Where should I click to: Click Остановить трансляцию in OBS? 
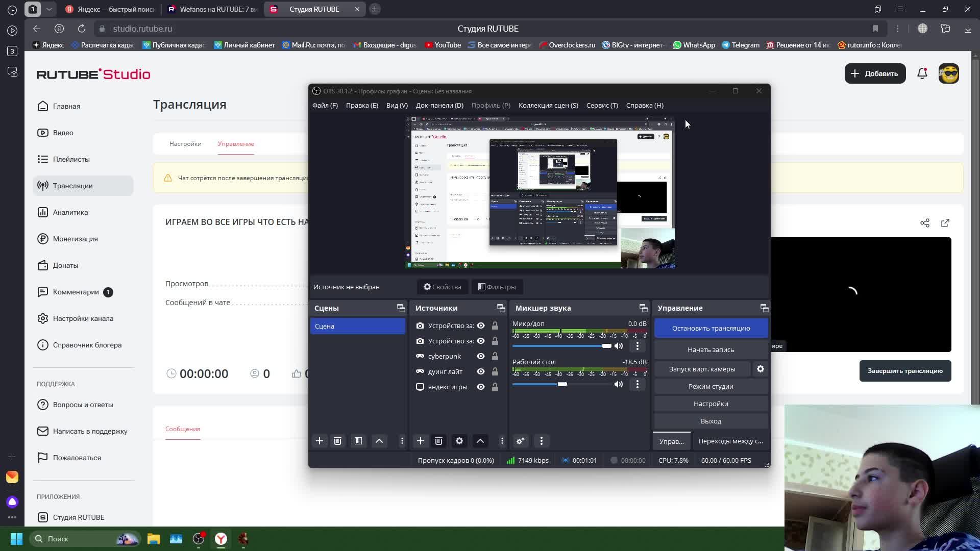click(711, 328)
